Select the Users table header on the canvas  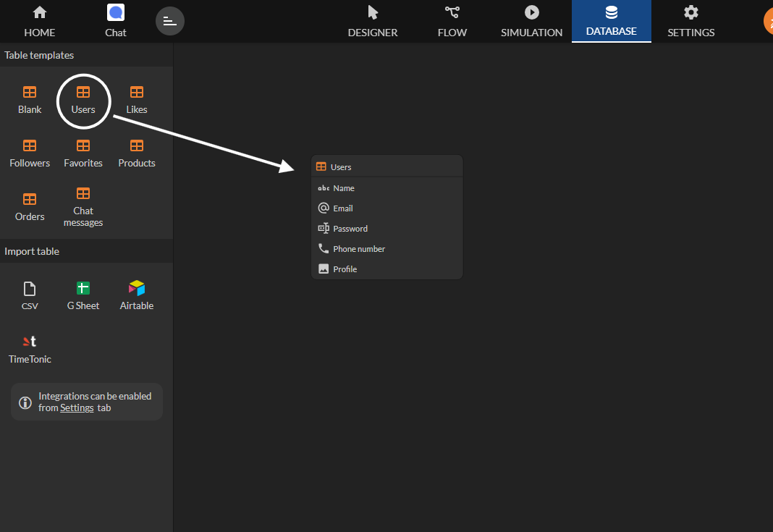click(387, 166)
